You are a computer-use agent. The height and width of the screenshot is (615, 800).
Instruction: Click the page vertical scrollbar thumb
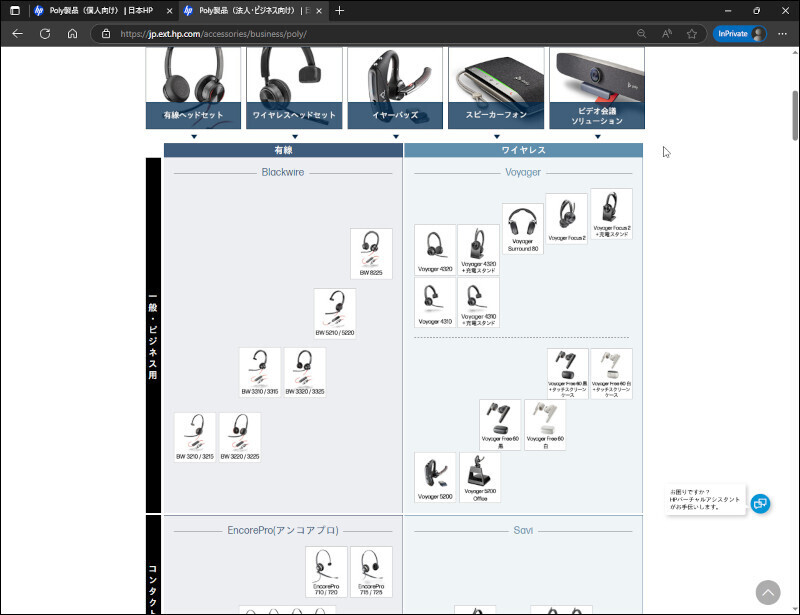pyautogui.click(x=795, y=115)
